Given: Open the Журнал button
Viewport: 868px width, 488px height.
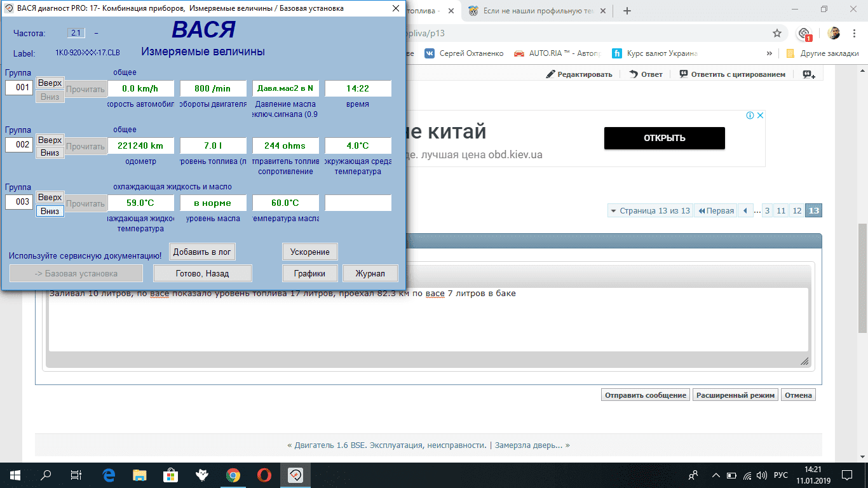Looking at the screenshot, I should (x=370, y=273).
